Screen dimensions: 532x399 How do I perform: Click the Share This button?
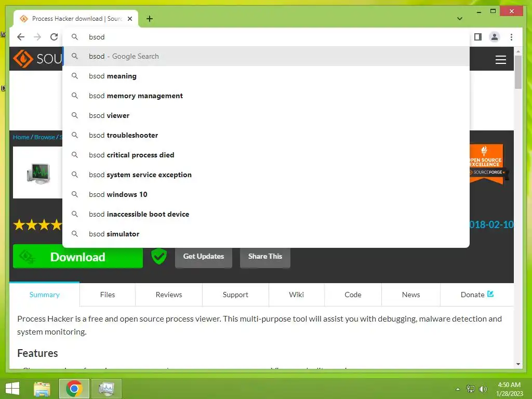pos(265,257)
